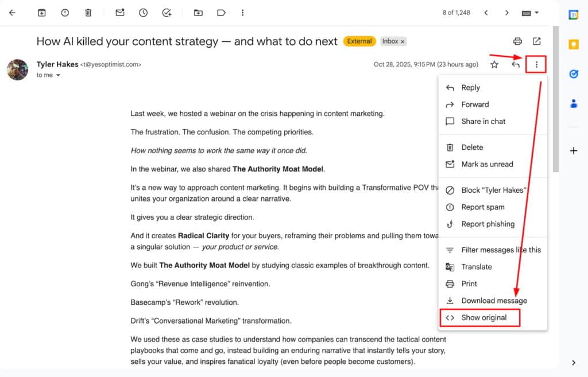Click the '8 of 1,248' counter
The width and height of the screenshot is (588, 377).
[x=456, y=13]
